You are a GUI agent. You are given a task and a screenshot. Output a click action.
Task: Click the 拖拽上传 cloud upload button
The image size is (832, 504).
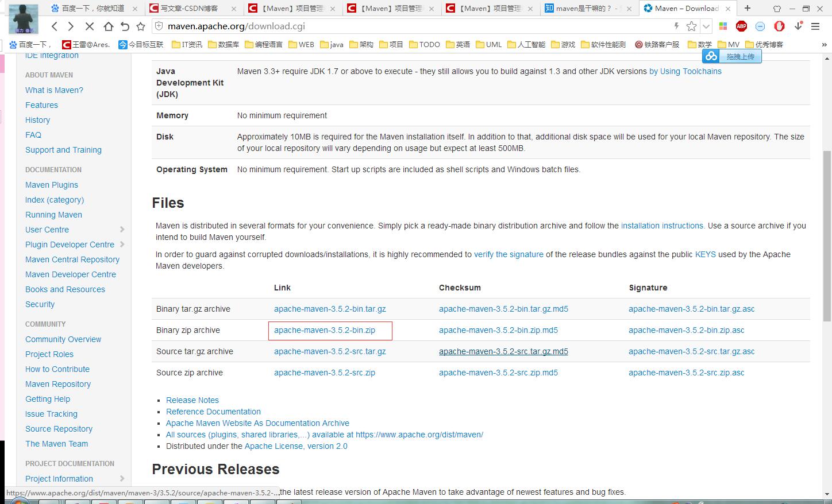point(732,56)
